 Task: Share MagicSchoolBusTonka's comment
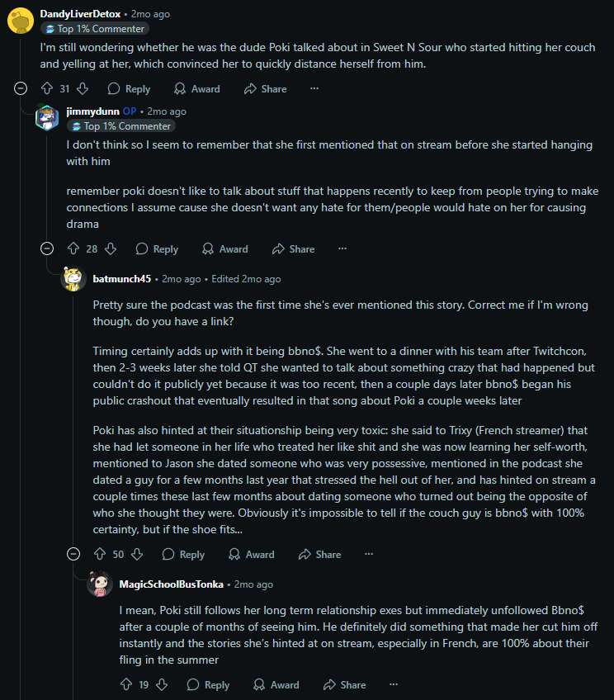[x=344, y=684]
